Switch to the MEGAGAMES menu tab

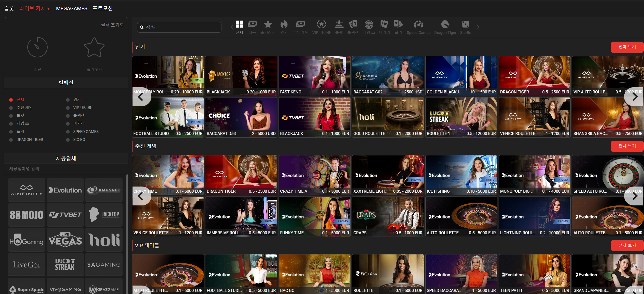(72, 8)
